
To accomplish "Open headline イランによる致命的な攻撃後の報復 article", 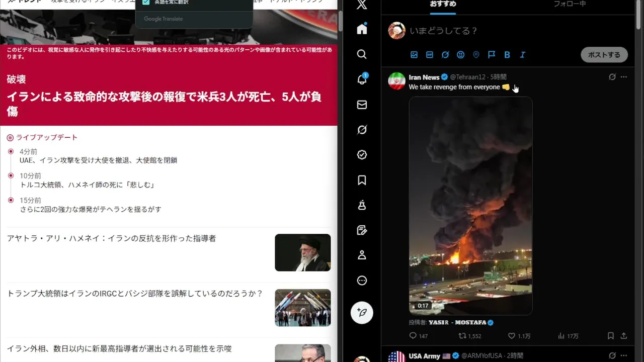I will pyautogui.click(x=164, y=104).
